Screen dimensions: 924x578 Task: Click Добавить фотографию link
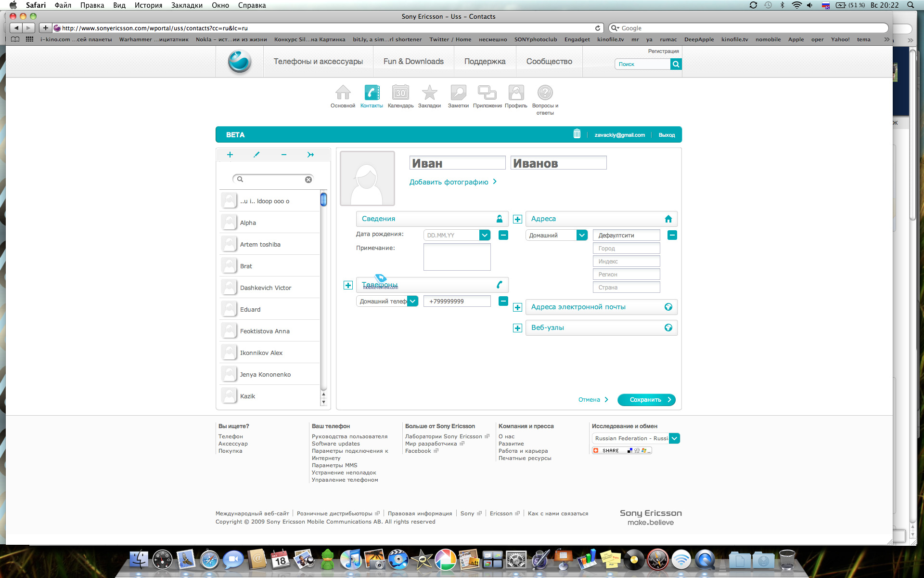tap(453, 182)
